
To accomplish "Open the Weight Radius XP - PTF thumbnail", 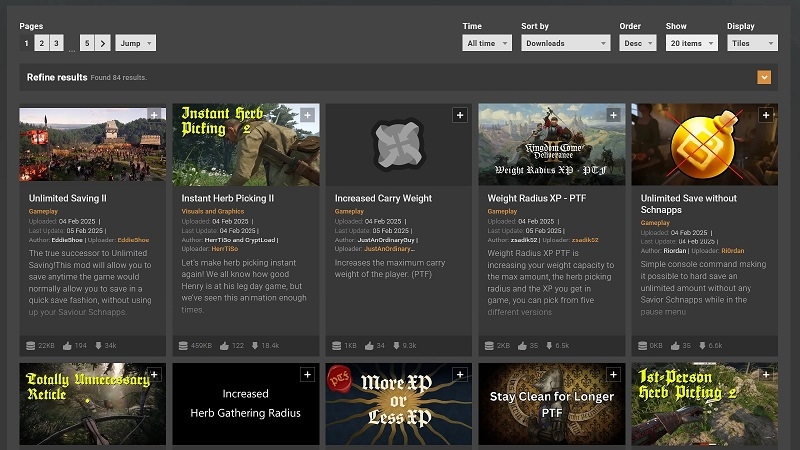I will click(x=552, y=145).
